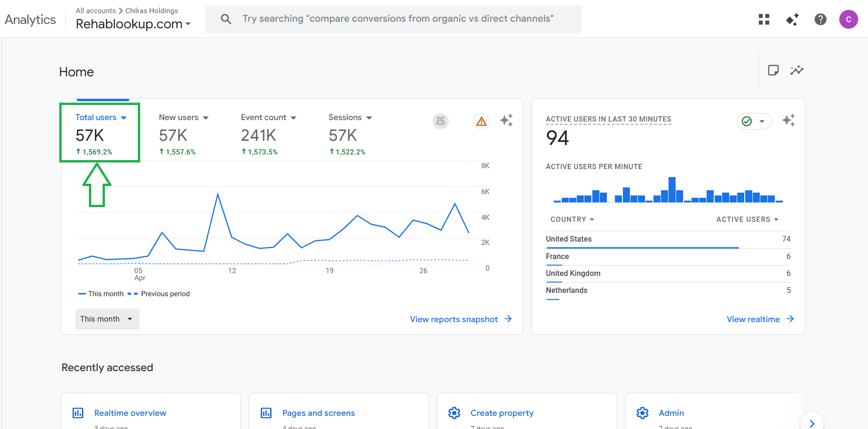Click the 94 active users count
Viewport: 868px width, 429px height.
[557, 138]
